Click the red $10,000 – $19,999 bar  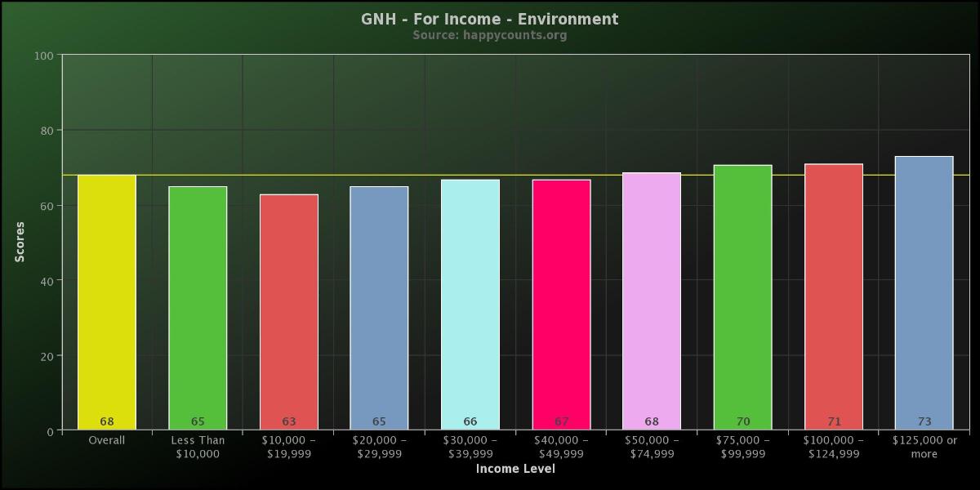289,312
